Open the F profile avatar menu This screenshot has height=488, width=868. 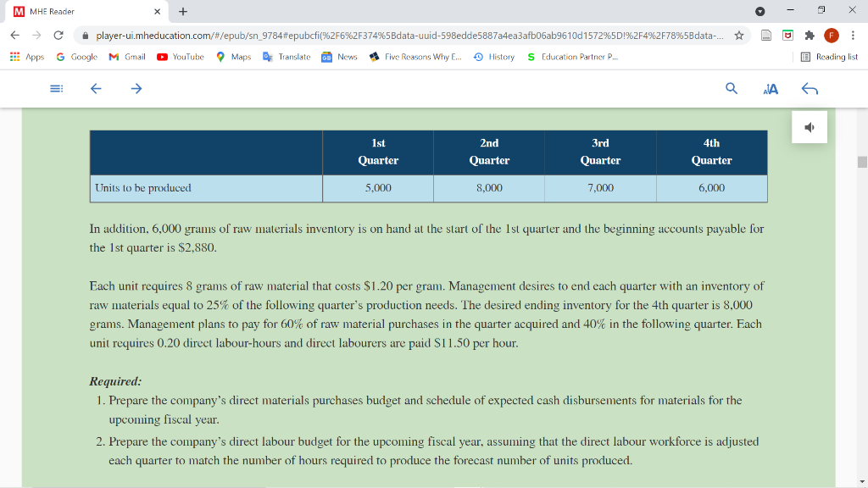tap(831, 36)
